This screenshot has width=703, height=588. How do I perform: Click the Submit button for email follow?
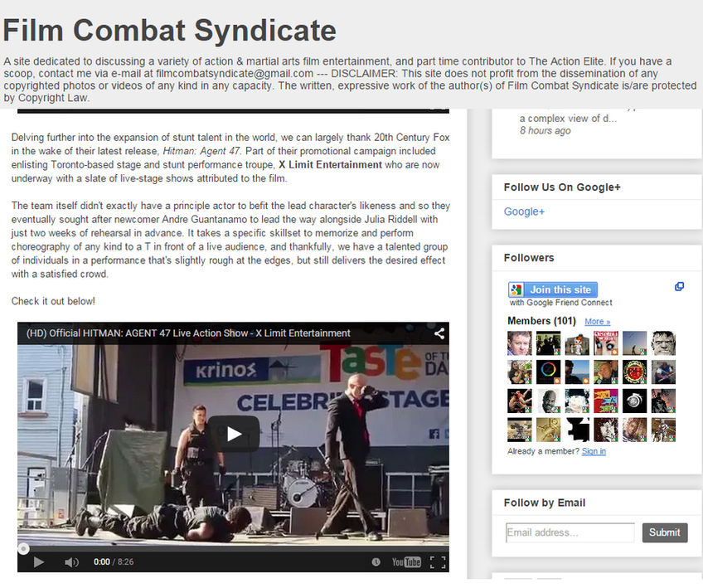(664, 532)
